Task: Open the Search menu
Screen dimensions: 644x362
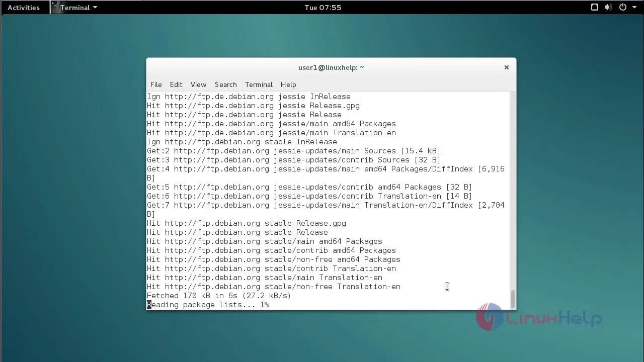Action: coord(225,84)
